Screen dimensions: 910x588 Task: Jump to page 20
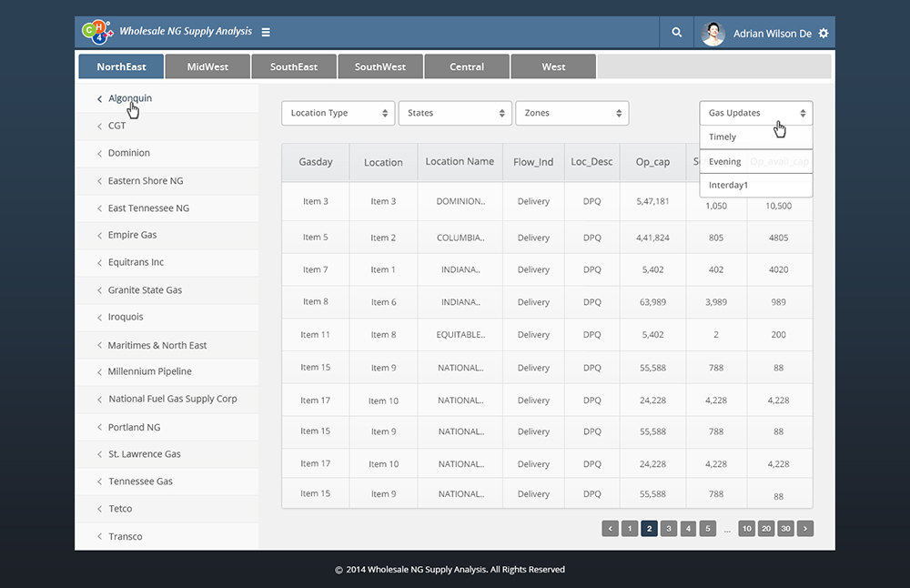click(766, 529)
